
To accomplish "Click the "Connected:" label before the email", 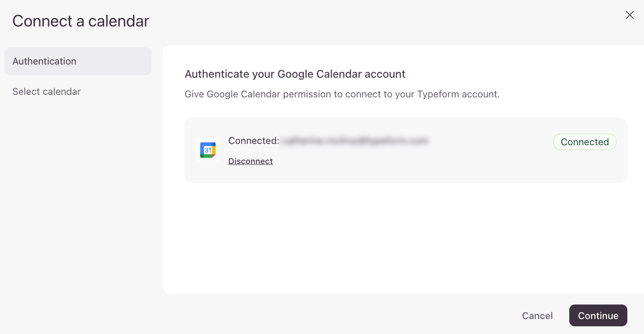I will click(254, 141).
